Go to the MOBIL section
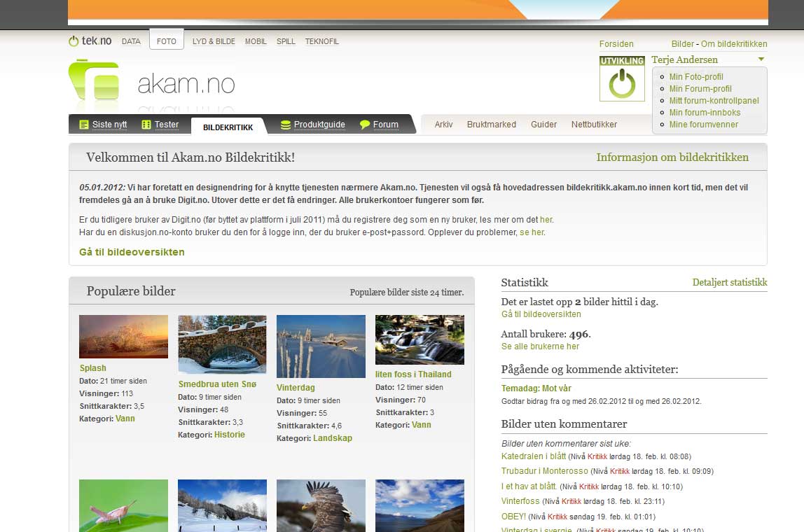Viewport: 804px width, 532px height. [256, 41]
